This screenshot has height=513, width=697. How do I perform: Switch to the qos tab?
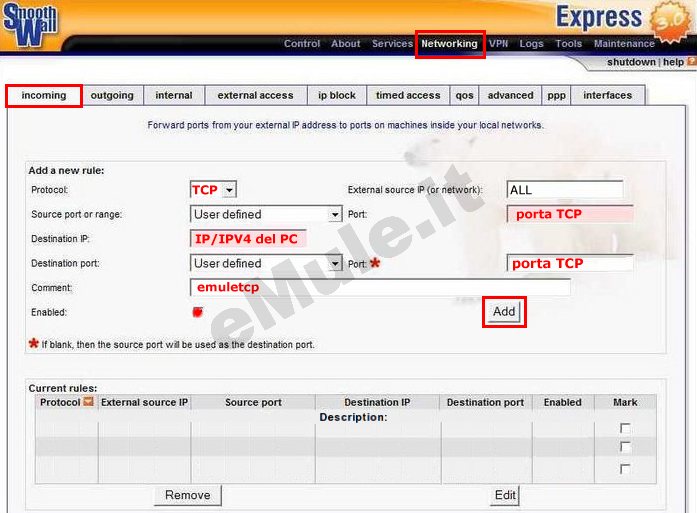click(465, 96)
